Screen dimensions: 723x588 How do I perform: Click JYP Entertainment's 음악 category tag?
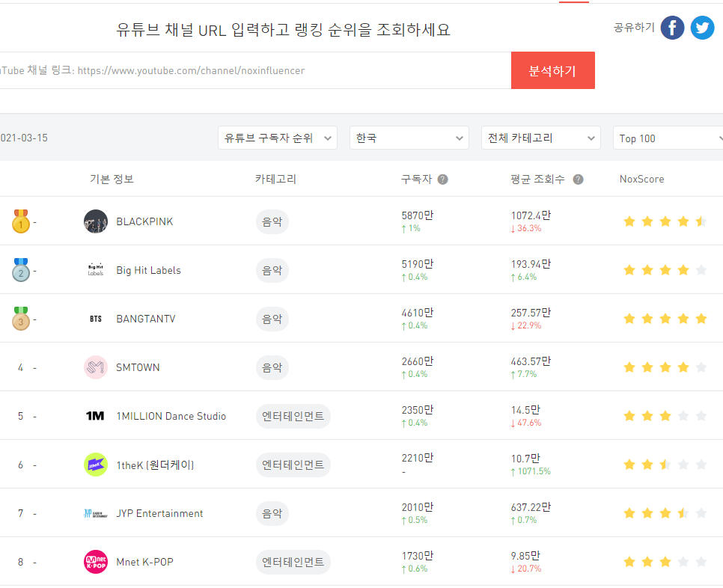click(x=272, y=513)
